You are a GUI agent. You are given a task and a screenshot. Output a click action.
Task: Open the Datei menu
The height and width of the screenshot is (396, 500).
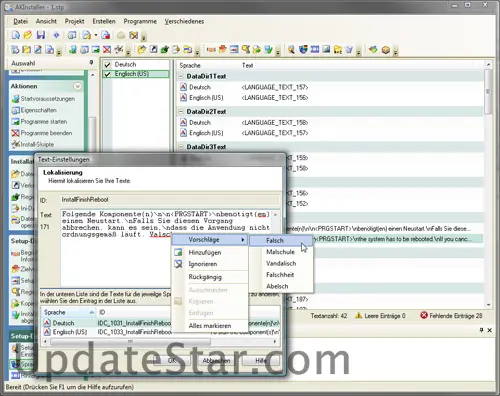pyautogui.click(x=20, y=21)
